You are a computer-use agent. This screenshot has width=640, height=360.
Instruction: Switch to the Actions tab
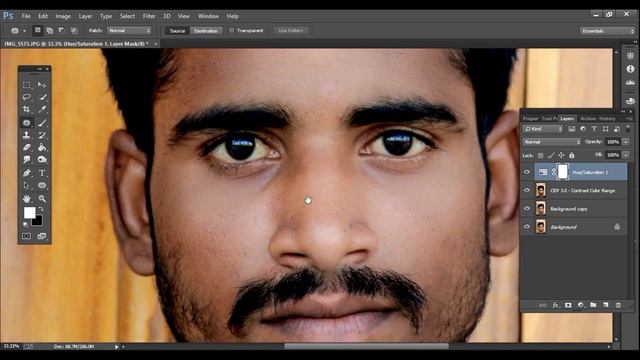(588, 119)
